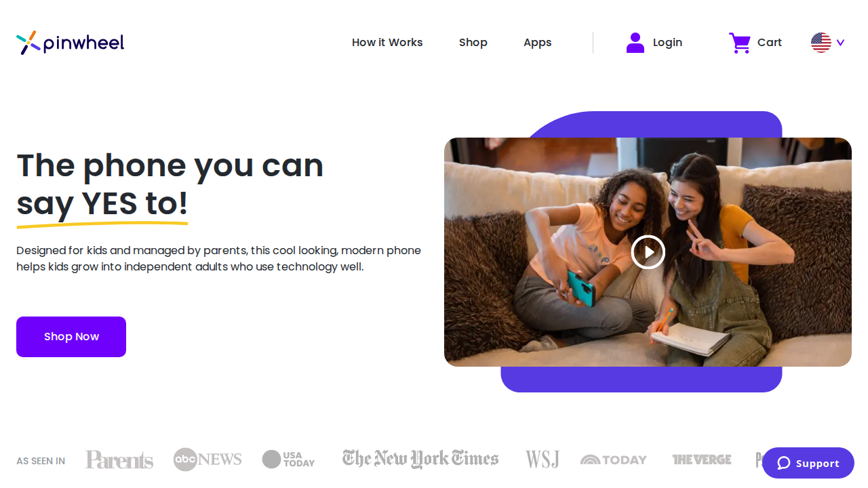Click the WSJ logo
The width and height of the screenshot is (868, 488).
(542, 460)
